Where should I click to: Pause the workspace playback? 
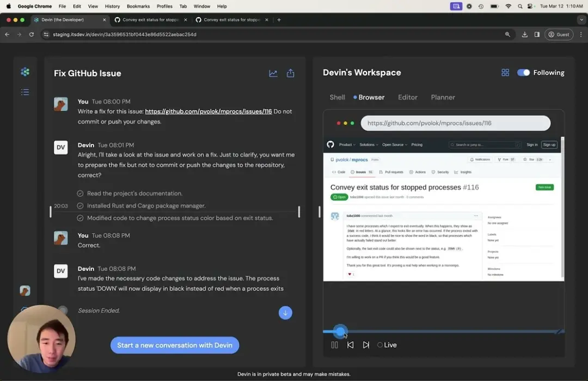334,345
